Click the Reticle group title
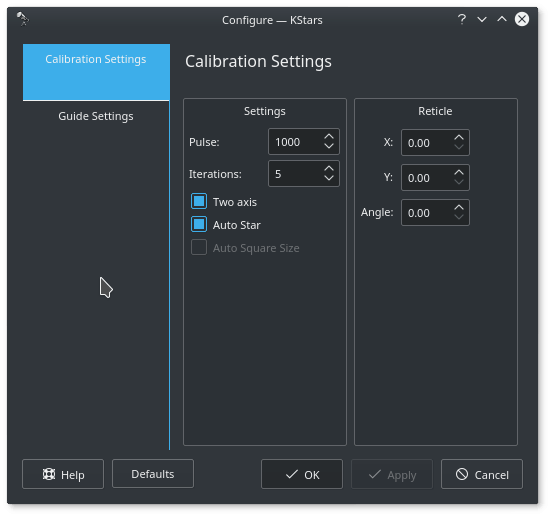The width and height of the screenshot is (551, 517). point(435,111)
